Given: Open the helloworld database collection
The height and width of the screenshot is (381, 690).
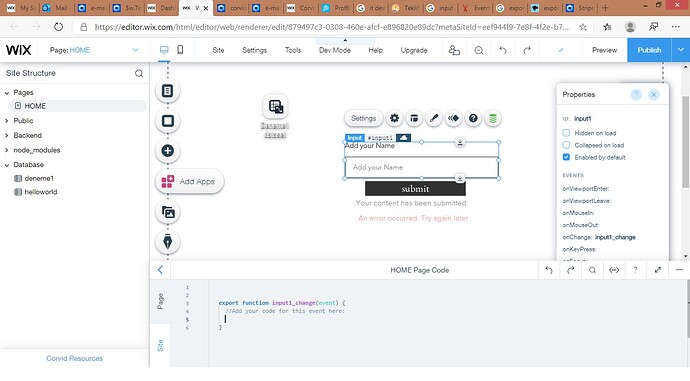Looking at the screenshot, I should pos(40,192).
